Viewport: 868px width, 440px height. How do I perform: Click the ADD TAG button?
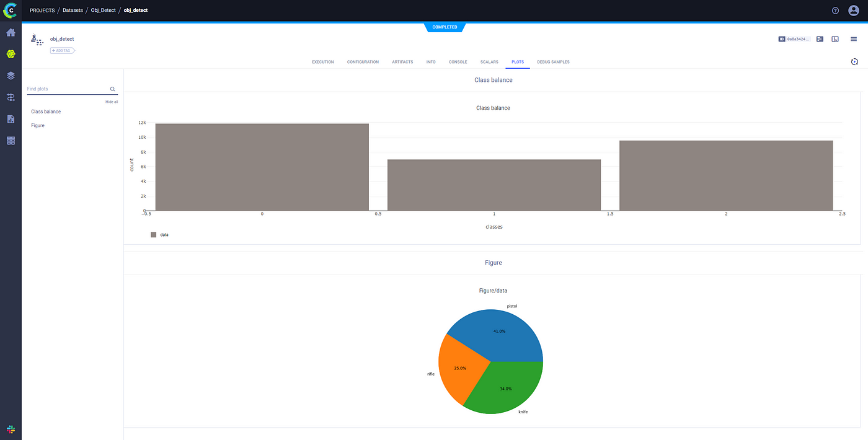tap(62, 50)
